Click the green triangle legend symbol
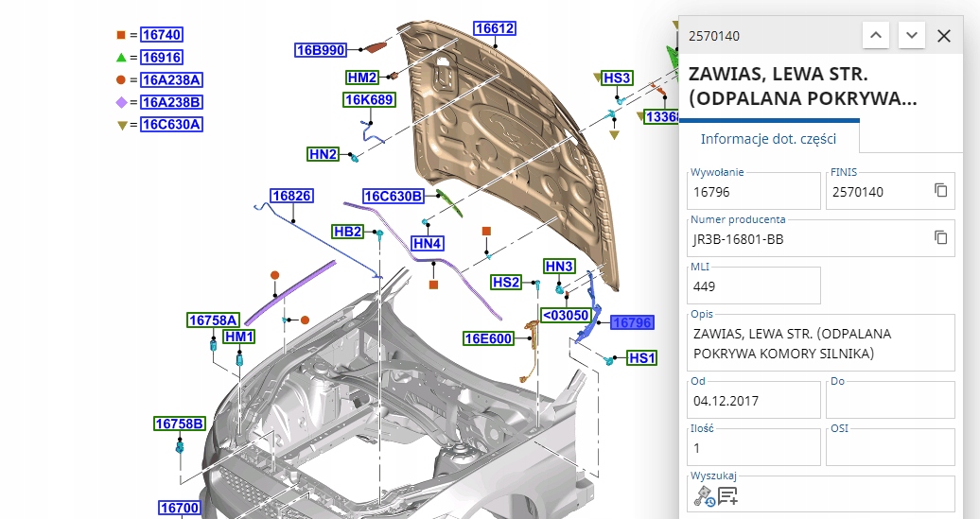The height and width of the screenshot is (519, 980). (121, 58)
